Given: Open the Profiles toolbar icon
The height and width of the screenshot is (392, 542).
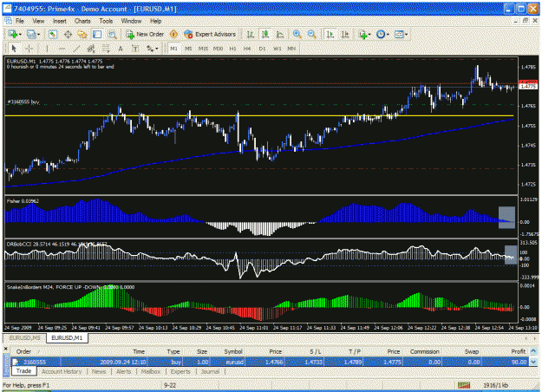Looking at the screenshot, I should click(x=31, y=34).
